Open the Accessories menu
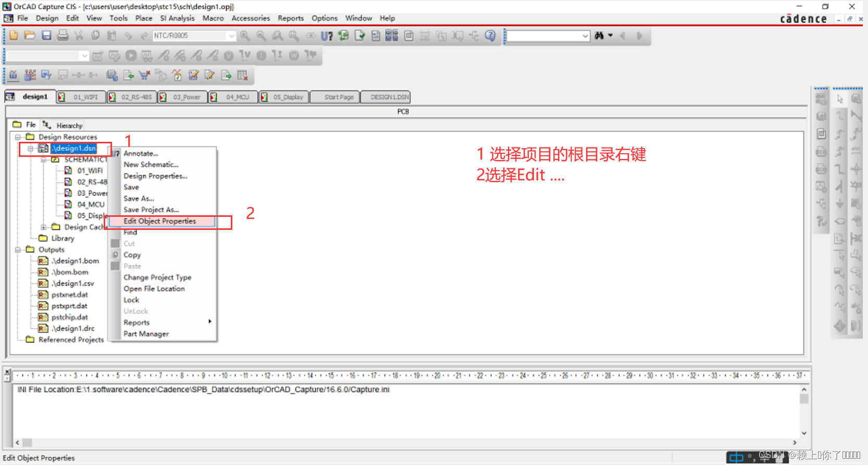868x465 pixels. click(x=251, y=18)
